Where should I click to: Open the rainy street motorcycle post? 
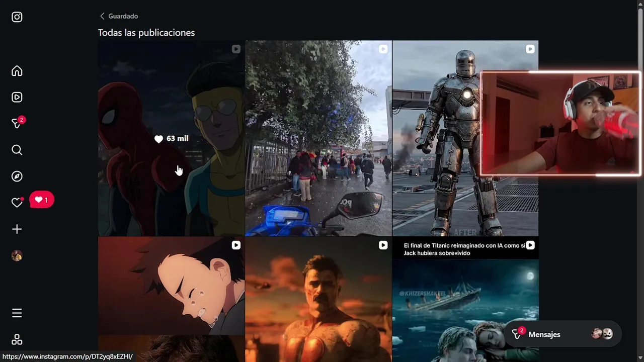coord(318,138)
